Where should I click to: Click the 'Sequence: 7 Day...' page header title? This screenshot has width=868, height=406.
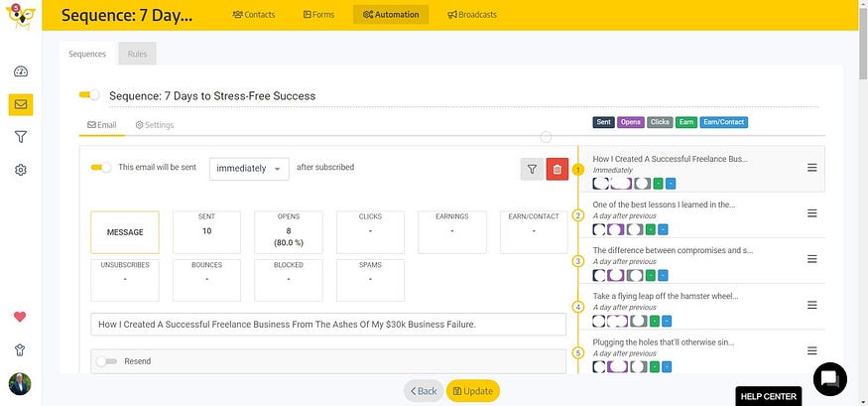tap(127, 15)
